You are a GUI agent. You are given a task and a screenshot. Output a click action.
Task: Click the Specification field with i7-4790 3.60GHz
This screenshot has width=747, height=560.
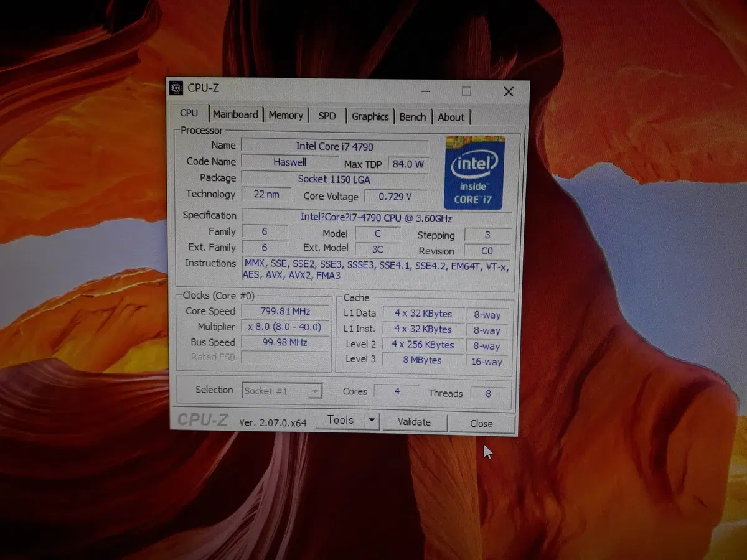click(x=376, y=217)
